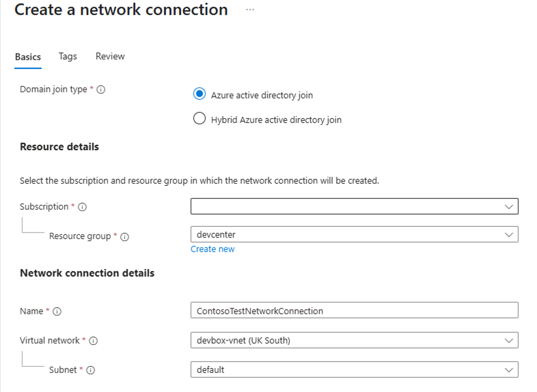Click the Resource group info icon
Image resolution: width=537 pixels, height=392 pixels.
125,237
